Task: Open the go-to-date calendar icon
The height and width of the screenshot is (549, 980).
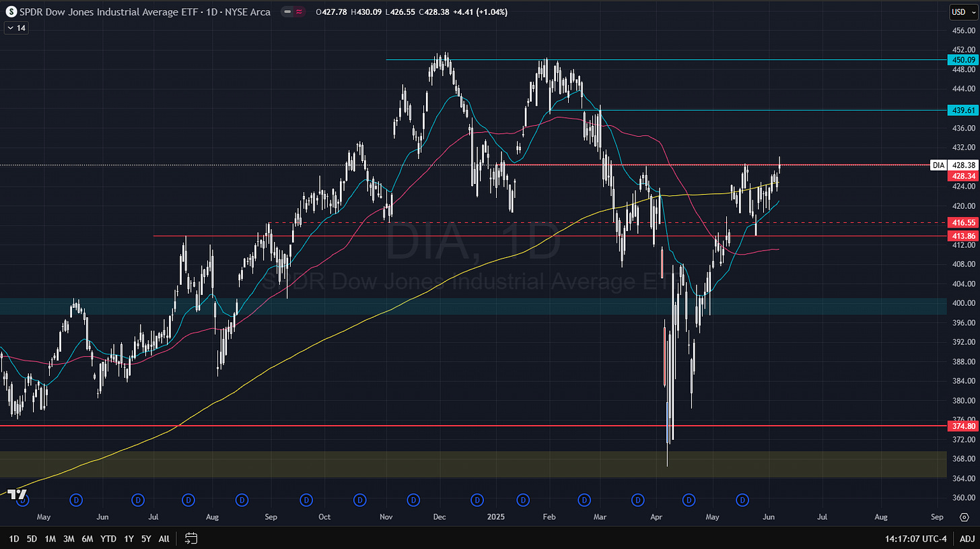Action: 190,538
